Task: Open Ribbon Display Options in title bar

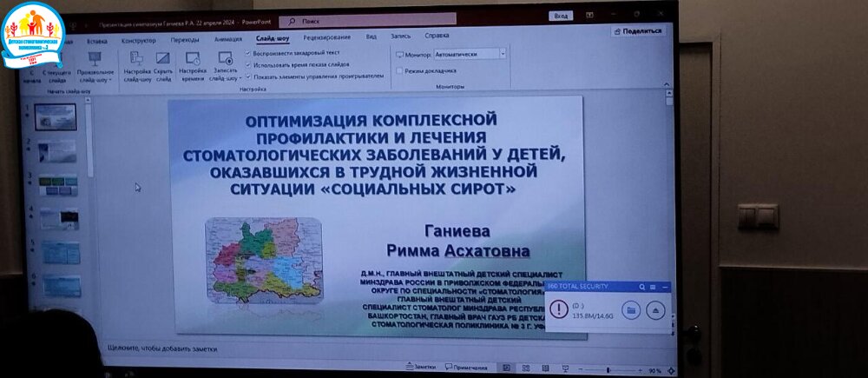Action: [x=590, y=15]
